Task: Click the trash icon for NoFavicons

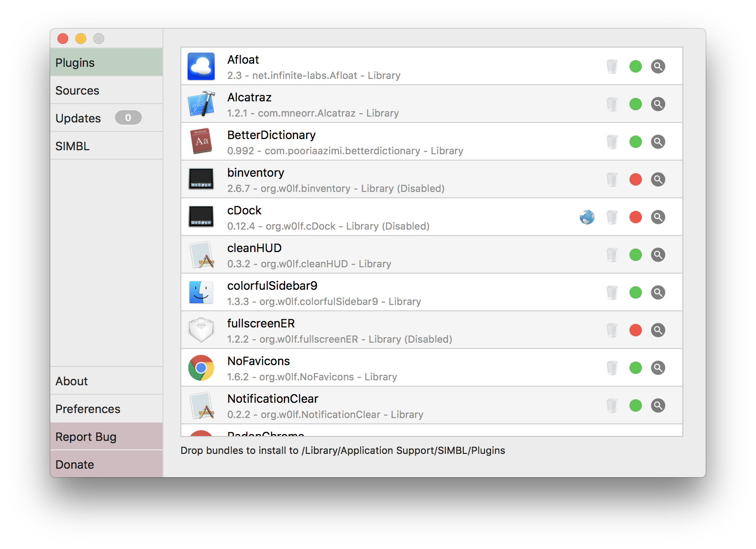Action: tap(612, 368)
